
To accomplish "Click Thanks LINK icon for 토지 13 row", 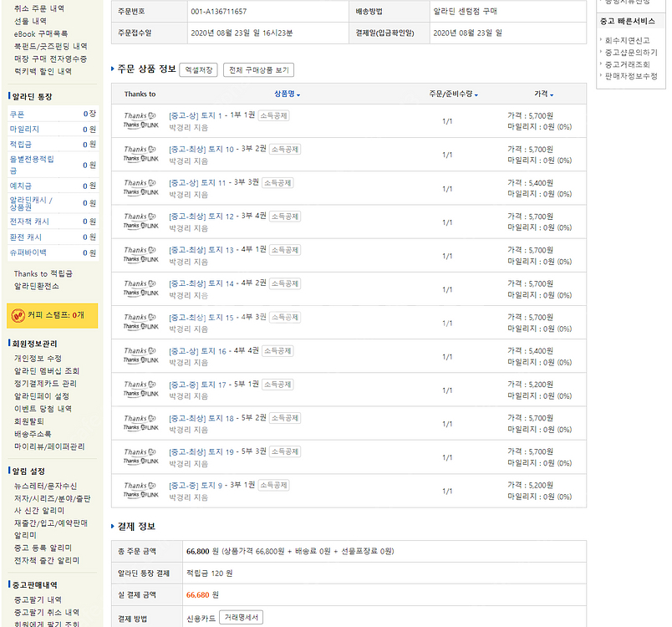I will pos(141,259).
